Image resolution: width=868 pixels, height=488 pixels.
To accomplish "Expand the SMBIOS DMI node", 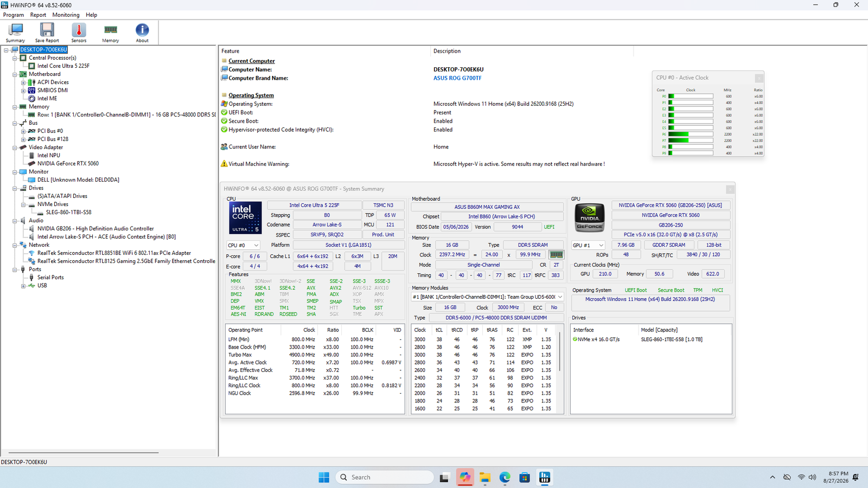I will [23, 91].
